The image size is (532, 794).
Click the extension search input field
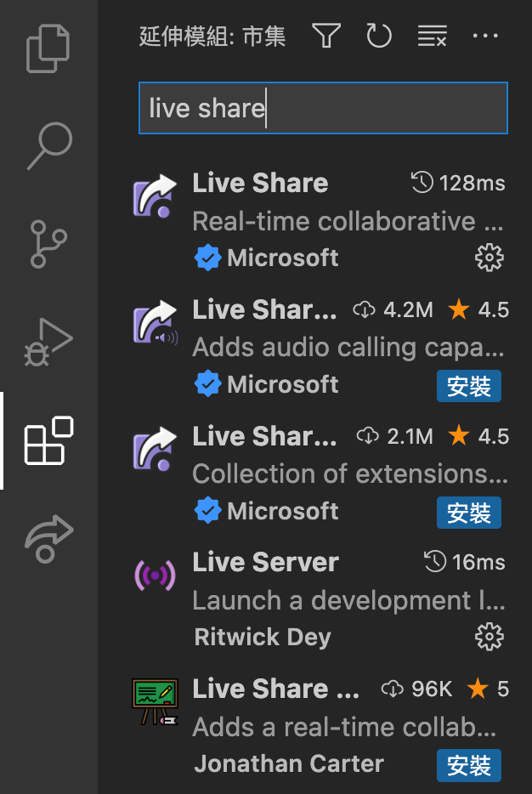[x=323, y=108]
